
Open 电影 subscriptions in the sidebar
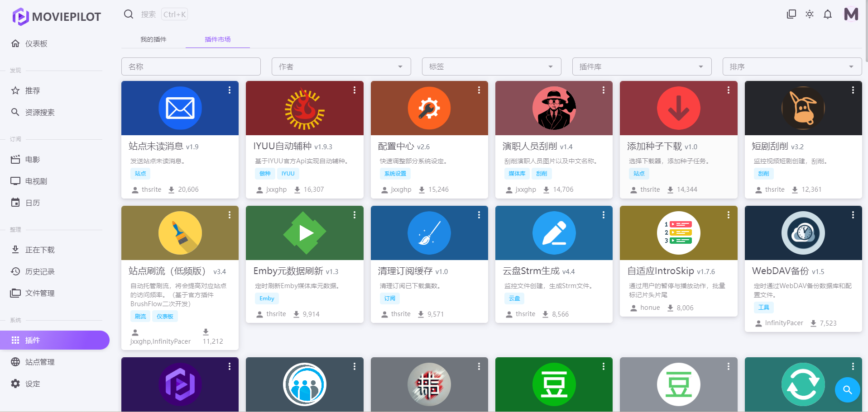point(55,159)
